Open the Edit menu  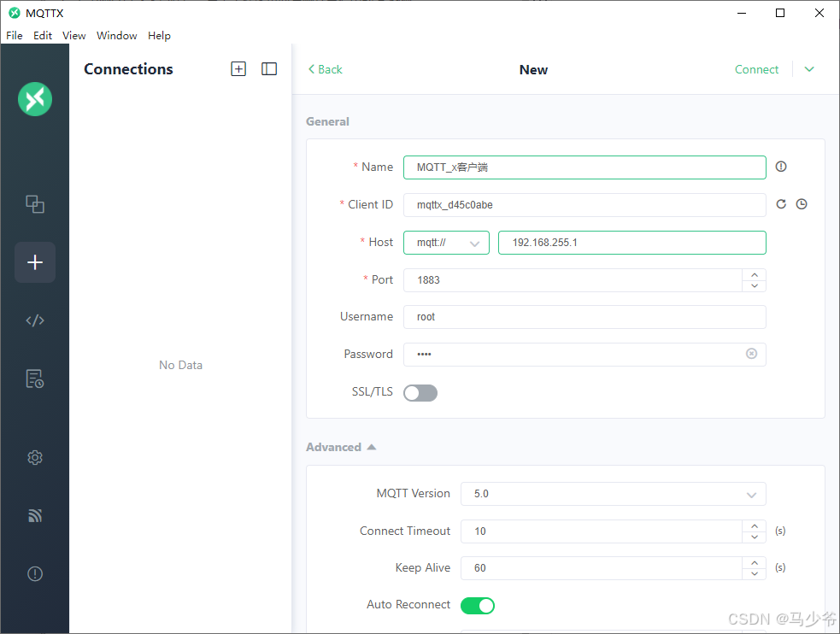click(x=43, y=35)
